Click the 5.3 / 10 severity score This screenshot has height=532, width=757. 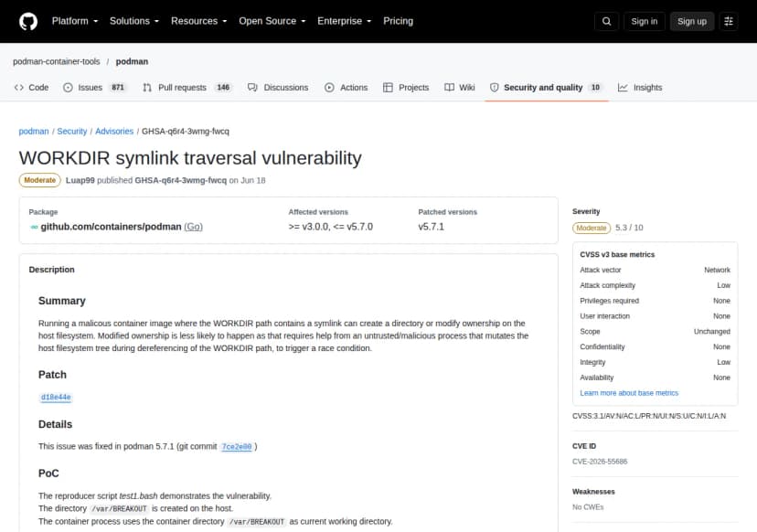pos(629,228)
